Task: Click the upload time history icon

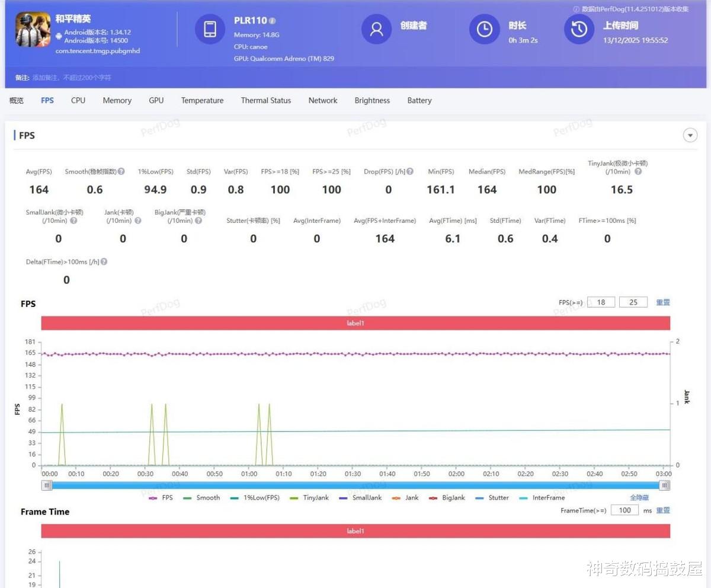Action: click(x=579, y=29)
